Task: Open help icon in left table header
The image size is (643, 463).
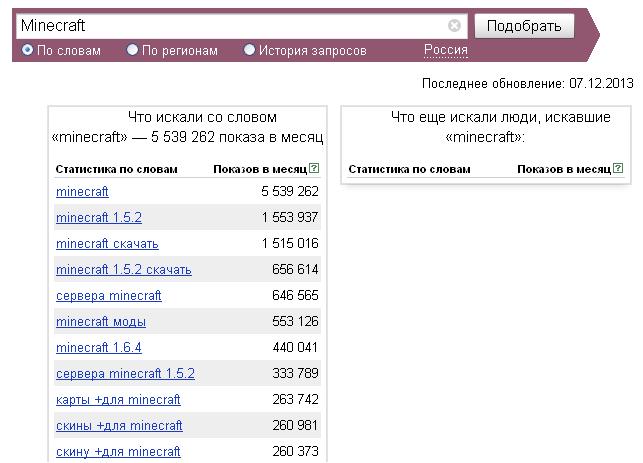Action: tap(314, 168)
